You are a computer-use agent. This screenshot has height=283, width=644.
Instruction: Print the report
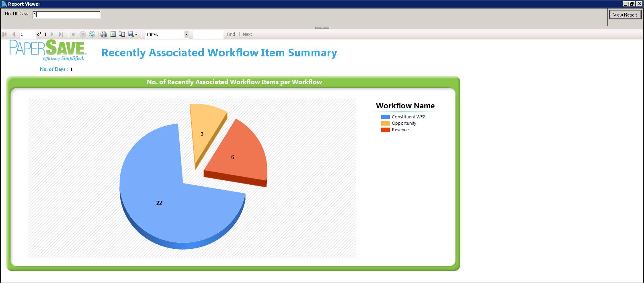coord(104,34)
